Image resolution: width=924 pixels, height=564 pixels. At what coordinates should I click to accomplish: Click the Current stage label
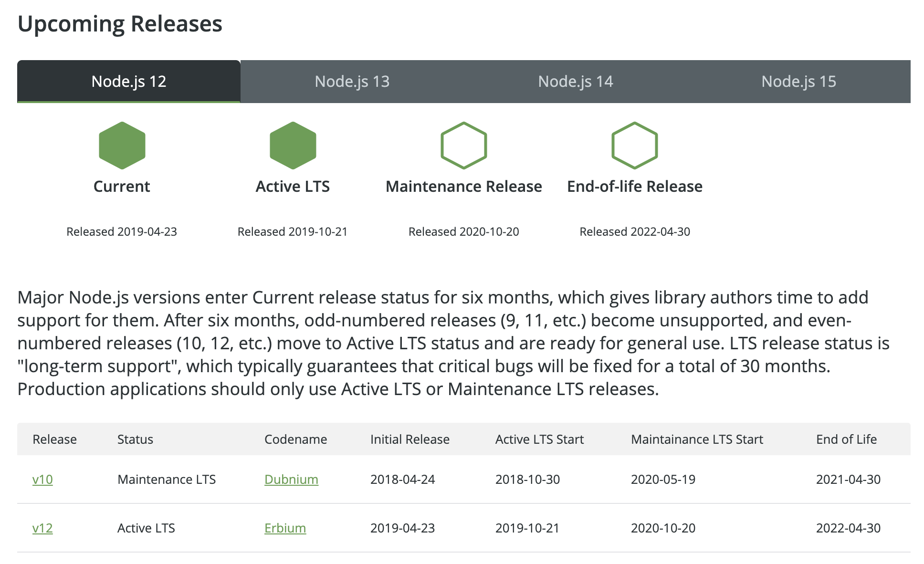(122, 186)
